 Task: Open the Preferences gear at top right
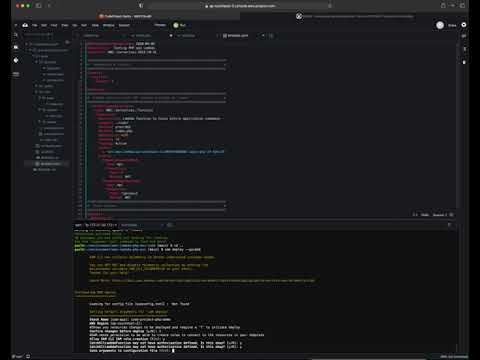tap(464, 25)
